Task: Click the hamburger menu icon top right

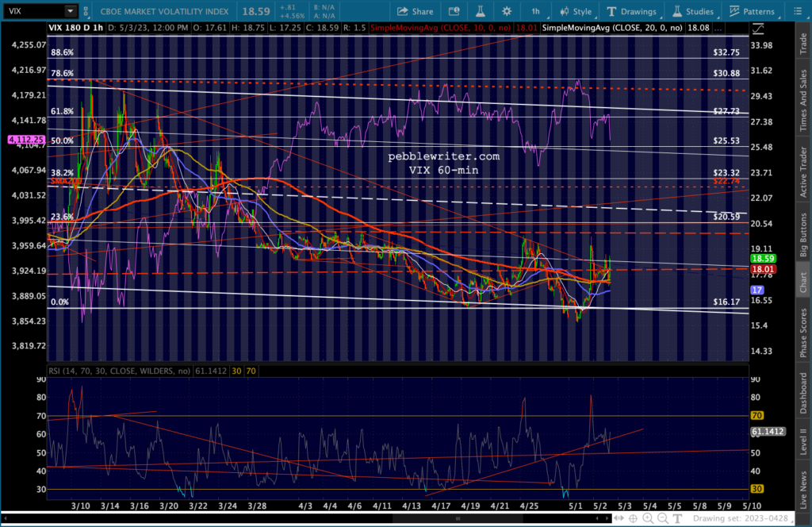Action: click(x=800, y=11)
